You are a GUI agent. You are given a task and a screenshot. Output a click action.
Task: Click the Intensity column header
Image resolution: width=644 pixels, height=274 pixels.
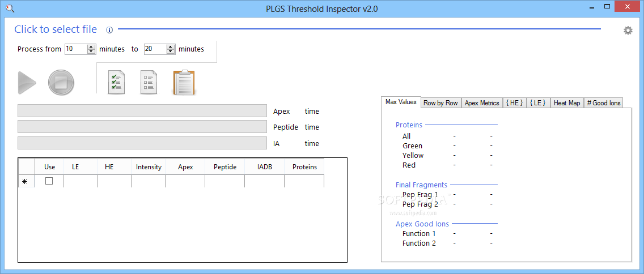coord(149,167)
